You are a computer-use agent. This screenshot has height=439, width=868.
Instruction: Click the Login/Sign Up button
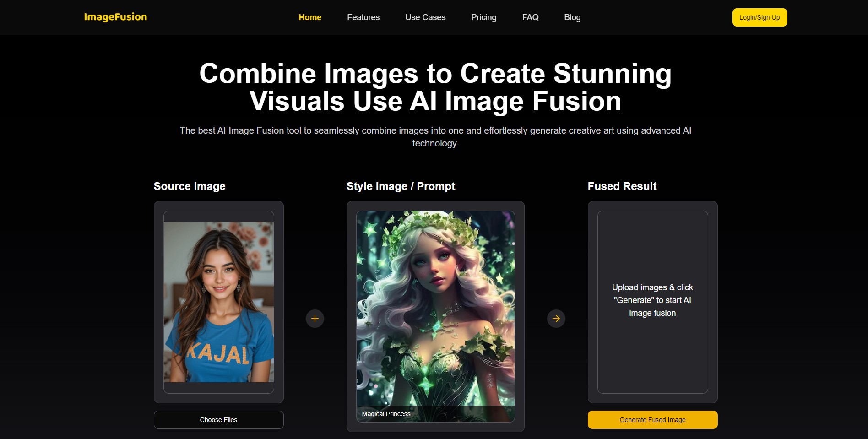[759, 17]
